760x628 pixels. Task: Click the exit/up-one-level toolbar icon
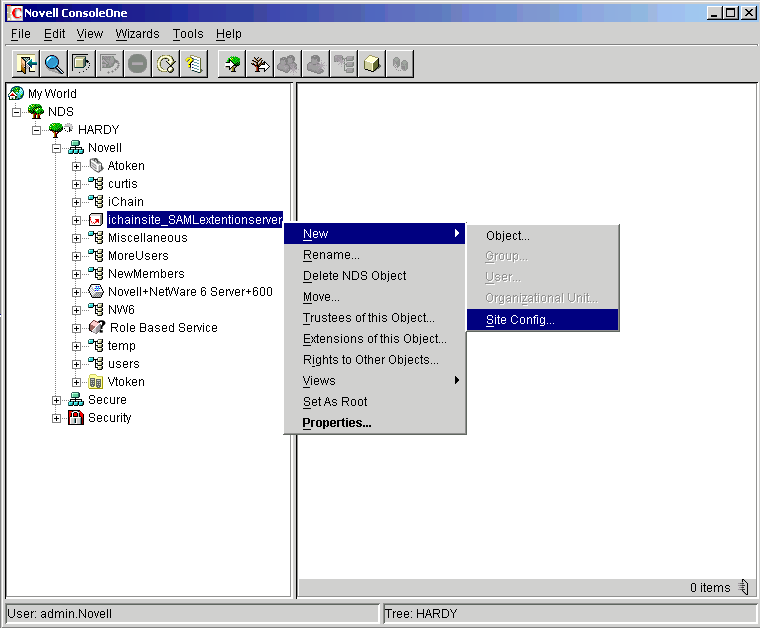pos(26,64)
